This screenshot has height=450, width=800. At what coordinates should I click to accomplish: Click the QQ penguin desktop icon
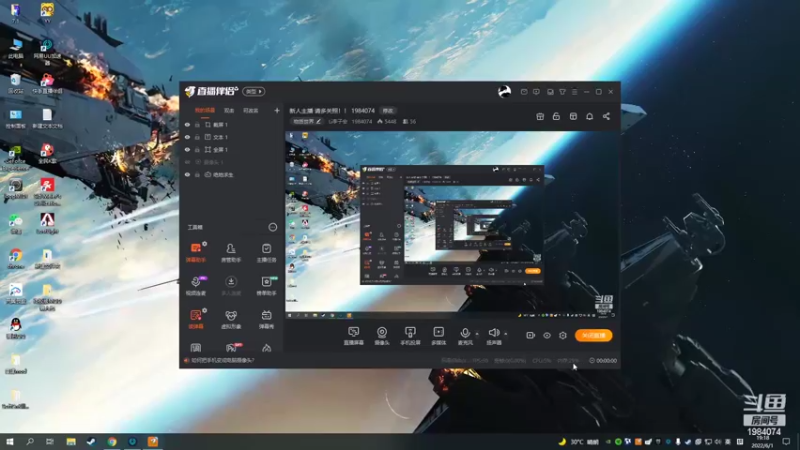coord(16,328)
